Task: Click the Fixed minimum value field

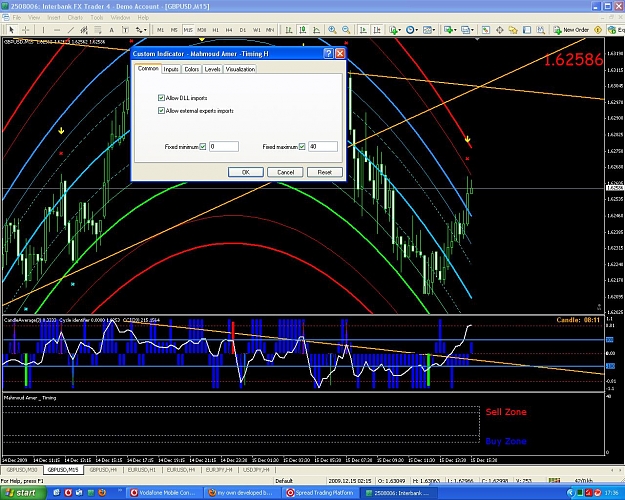Action: tap(224, 147)
